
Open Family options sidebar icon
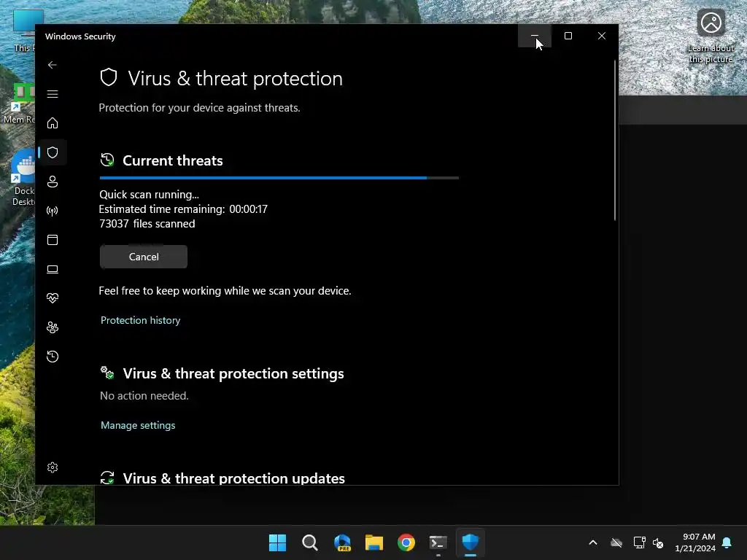(x=53, y=327)
